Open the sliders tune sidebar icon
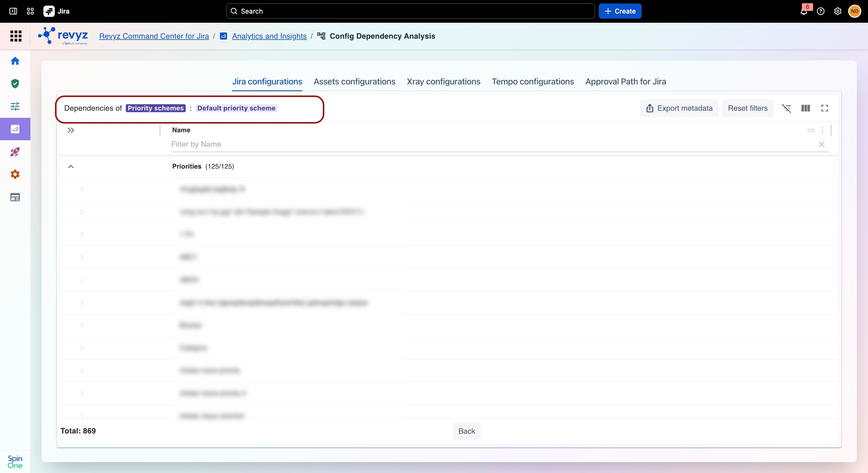The width and height of the screenshot is (868, 473). (x=15, y=107)
